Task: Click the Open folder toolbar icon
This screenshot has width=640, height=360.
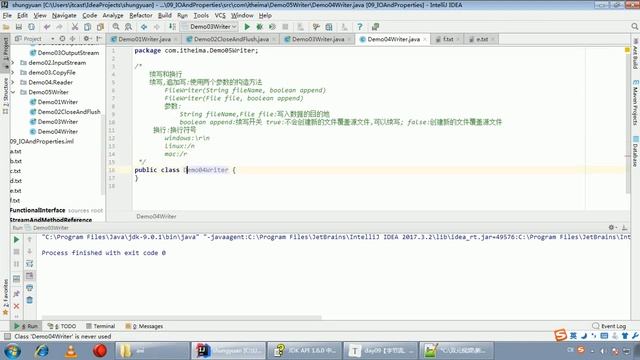Action: coord(6,27)
